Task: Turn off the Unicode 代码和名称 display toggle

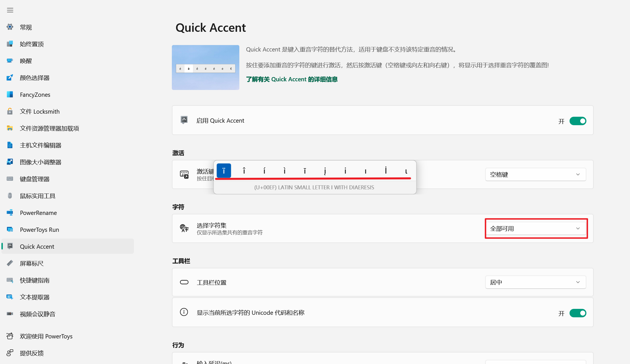Action: 578,313
